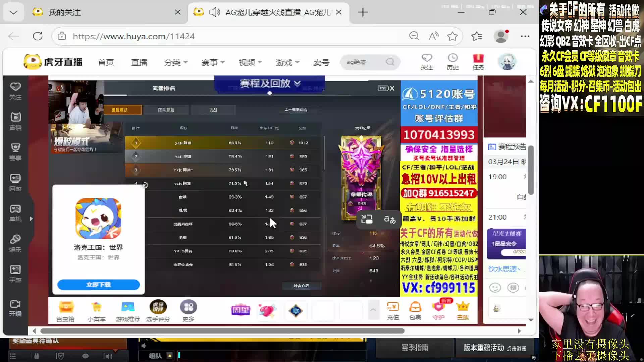The height and width of the screenshot is (362, 644).
Task: Expand gift bar up arrow
Action: pos(373,310)
